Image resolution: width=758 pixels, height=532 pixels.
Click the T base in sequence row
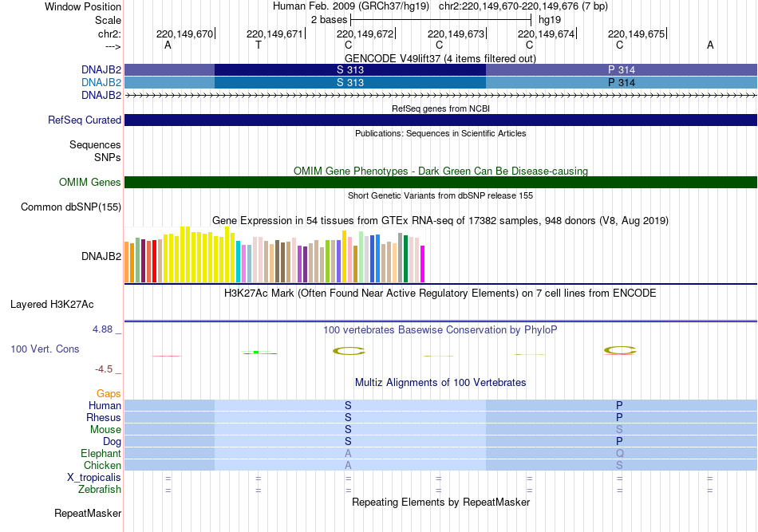pos(259,45)
